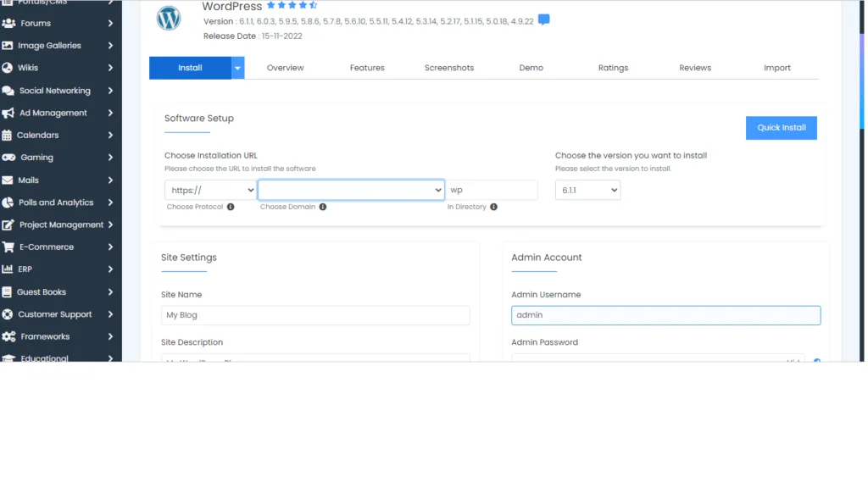Viewport: 868px width, 488px height.
Task: Click the Choose Protocol info icon
Action: point(231,207)
